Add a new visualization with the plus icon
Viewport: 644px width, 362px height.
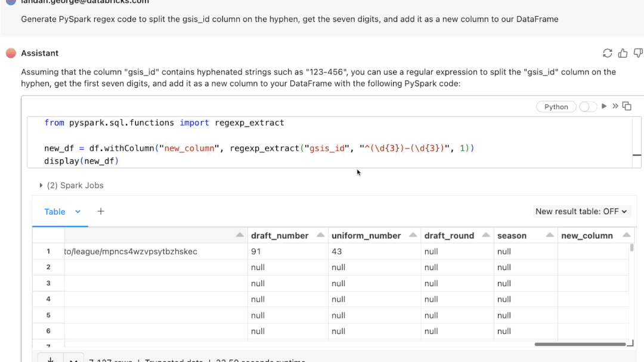click(100, 211)
